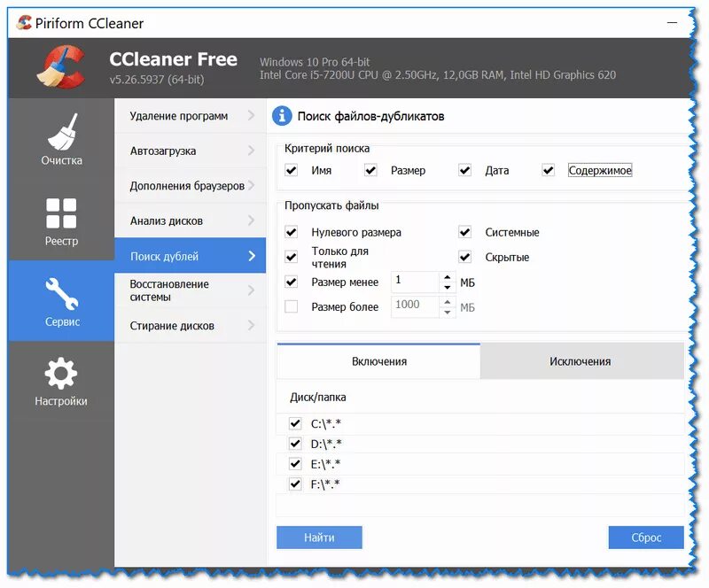This screenshot has width=709, height=588.
Task: Click chevron next to Удаление программ
Action: click(x=252, y=116)
